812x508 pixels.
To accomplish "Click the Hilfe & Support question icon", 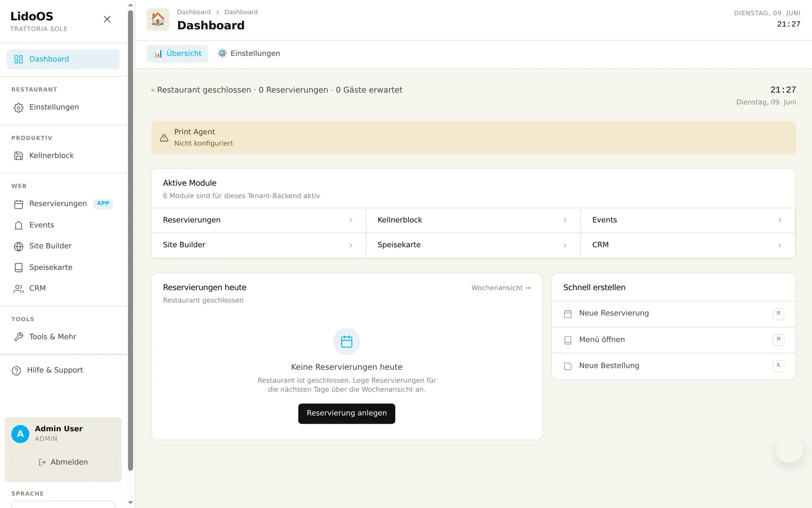I will coord(16,370).
